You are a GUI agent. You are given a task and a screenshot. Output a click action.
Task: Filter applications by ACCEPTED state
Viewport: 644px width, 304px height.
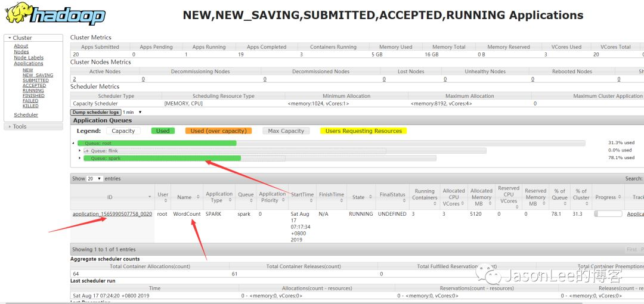34,85
